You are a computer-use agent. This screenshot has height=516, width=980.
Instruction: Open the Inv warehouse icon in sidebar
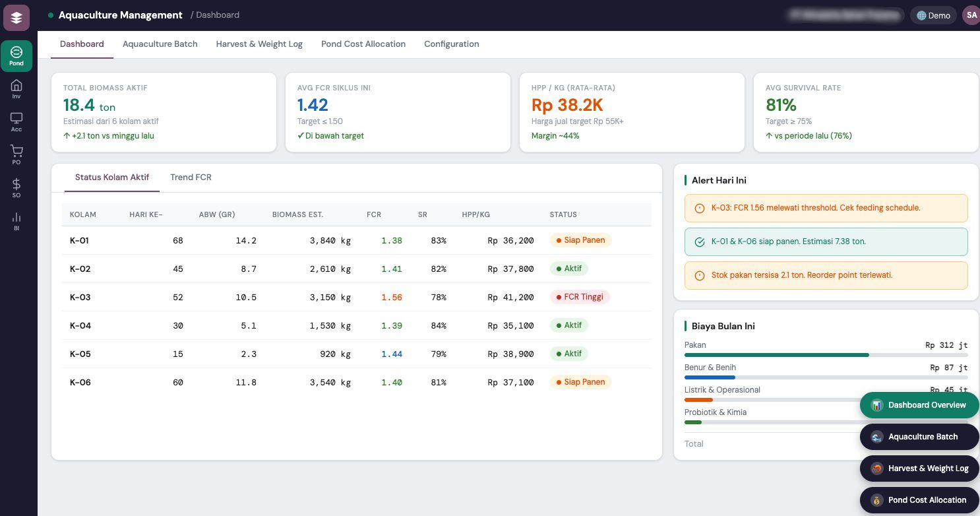(16, 89)
